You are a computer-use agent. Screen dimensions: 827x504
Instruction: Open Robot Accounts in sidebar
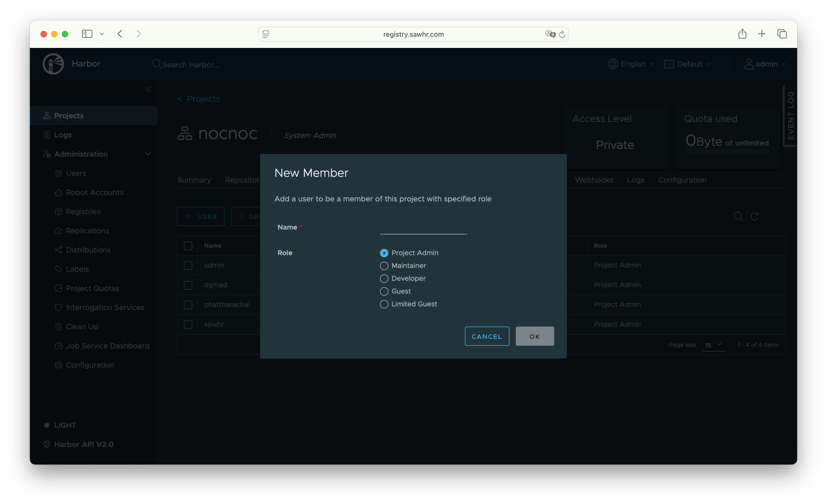[x=94, y=192]
